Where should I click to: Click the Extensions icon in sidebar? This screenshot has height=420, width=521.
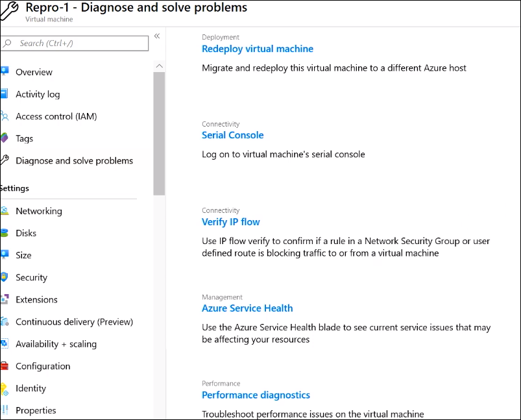click(x=4, y=299)
